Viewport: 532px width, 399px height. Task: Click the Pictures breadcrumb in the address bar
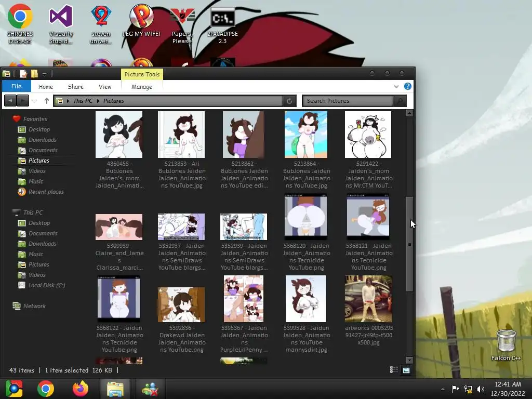[114, 101]
